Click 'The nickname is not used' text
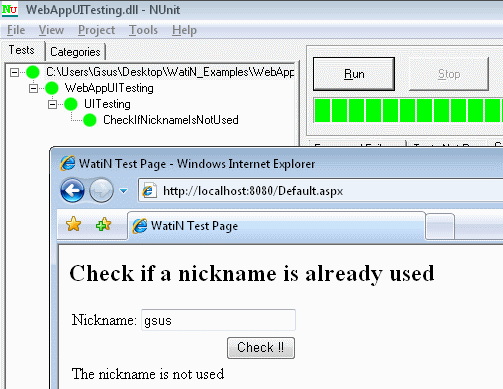This screenshot has height=389, width=503. [148, 374]
